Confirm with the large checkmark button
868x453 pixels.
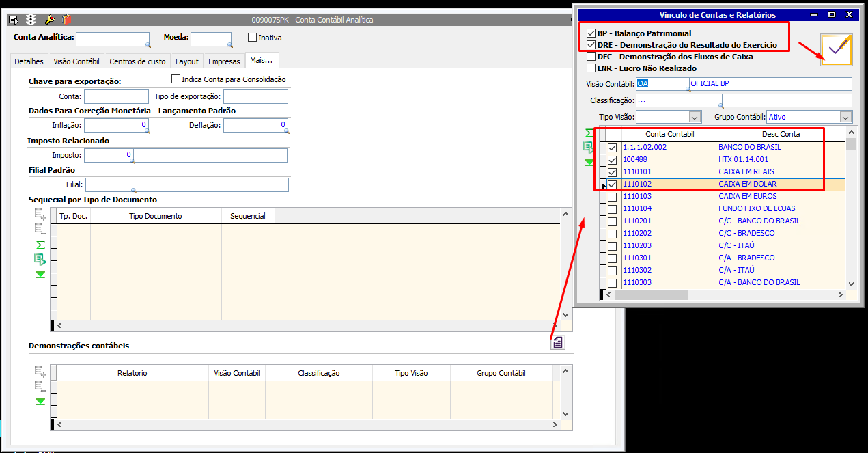(x=837, y=50)
